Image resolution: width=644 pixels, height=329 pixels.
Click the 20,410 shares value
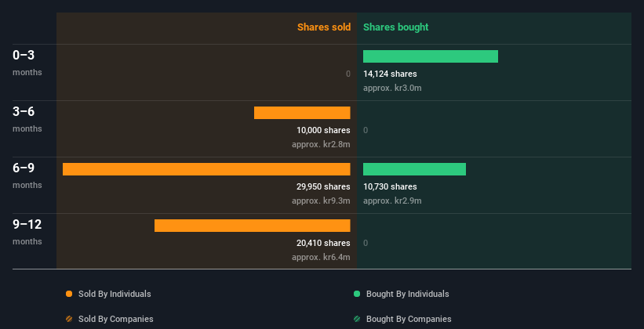click(323, 244)
